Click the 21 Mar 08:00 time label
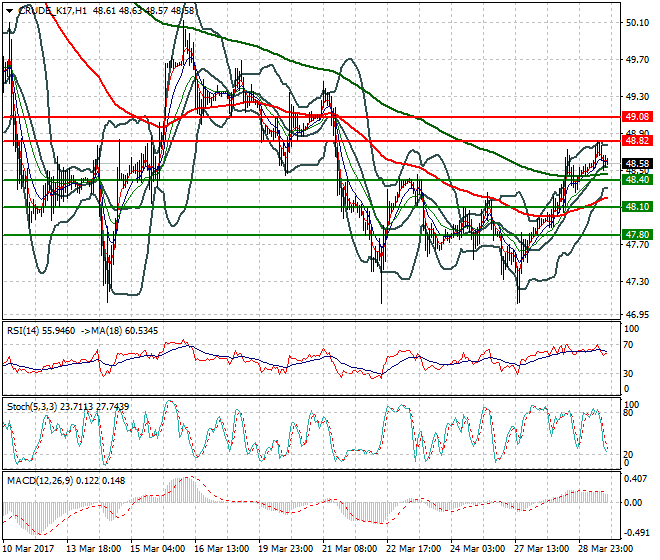The width and height of the screenshot is (660, 560). [350, 549]
